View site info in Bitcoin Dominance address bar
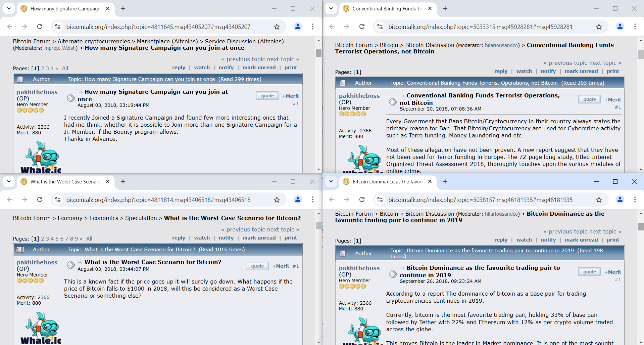The image size is (644, 345). coord(380,200)
